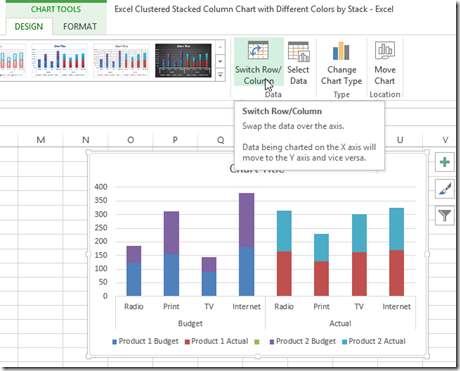Open the Chart Filters funnel button
Viewport: 460px width, 371px height.
point(445,215)
